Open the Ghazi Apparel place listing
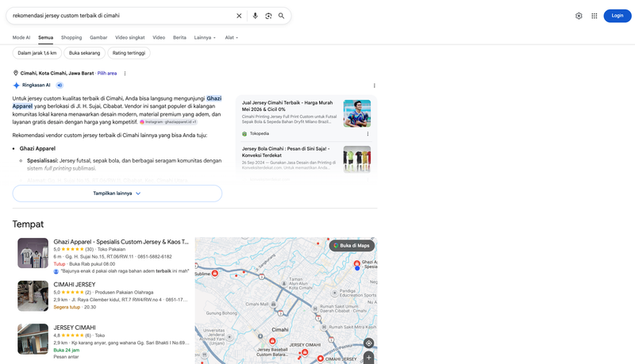This screenshot has height=364, width=635. [121, 242]
